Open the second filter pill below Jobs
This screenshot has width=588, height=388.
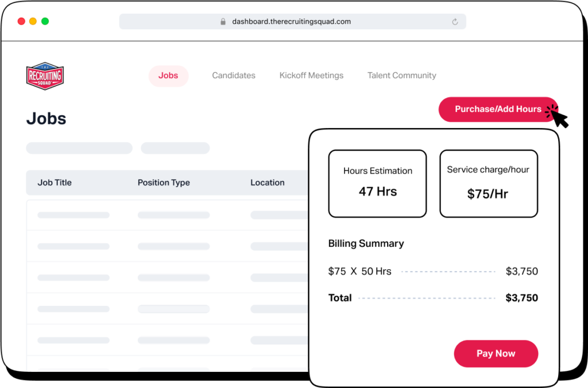tap(175, 148)
